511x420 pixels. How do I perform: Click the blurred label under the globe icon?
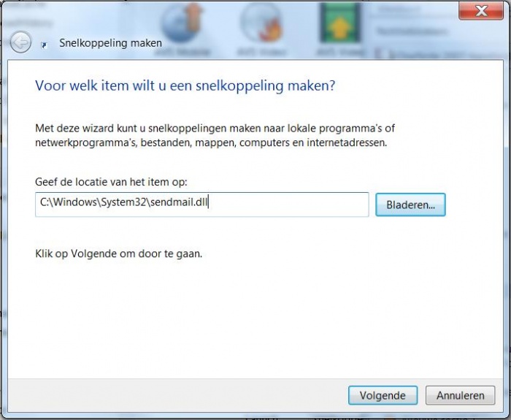(182, 52)
